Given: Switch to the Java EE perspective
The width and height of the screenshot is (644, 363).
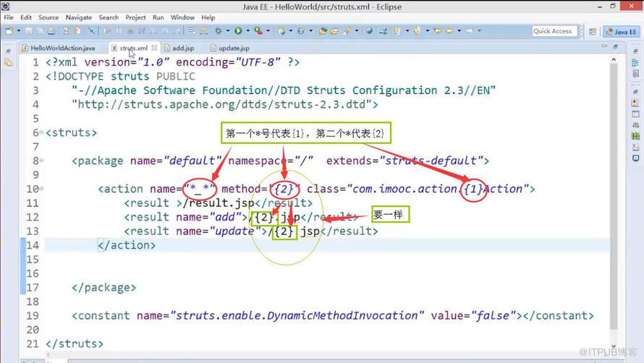Looking at the screenshot, I should click(x=621, y=31).
